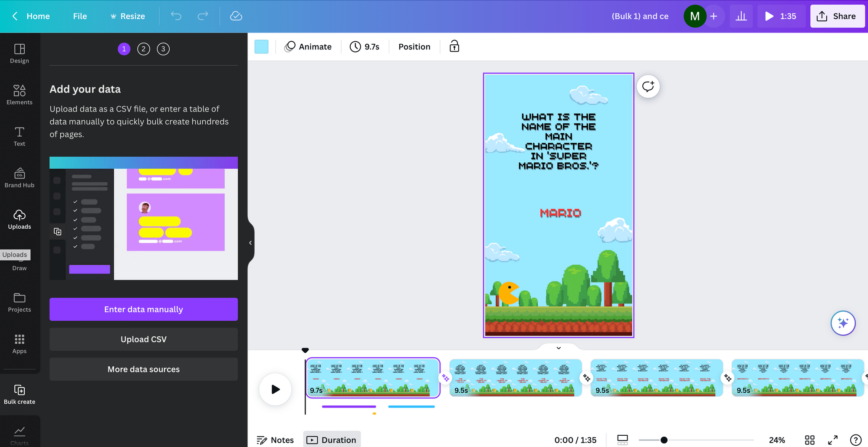
Task: Click Enter data manually
Action: click(x=143, y=309)
